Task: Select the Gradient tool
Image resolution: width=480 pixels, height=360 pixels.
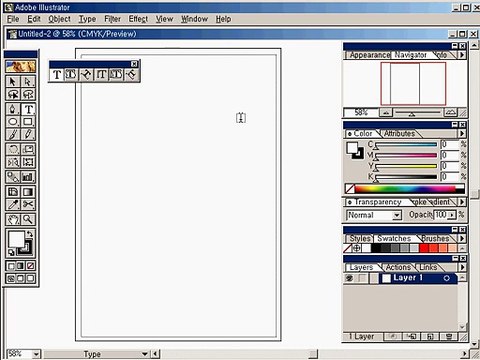Action: tap(28, 192)
